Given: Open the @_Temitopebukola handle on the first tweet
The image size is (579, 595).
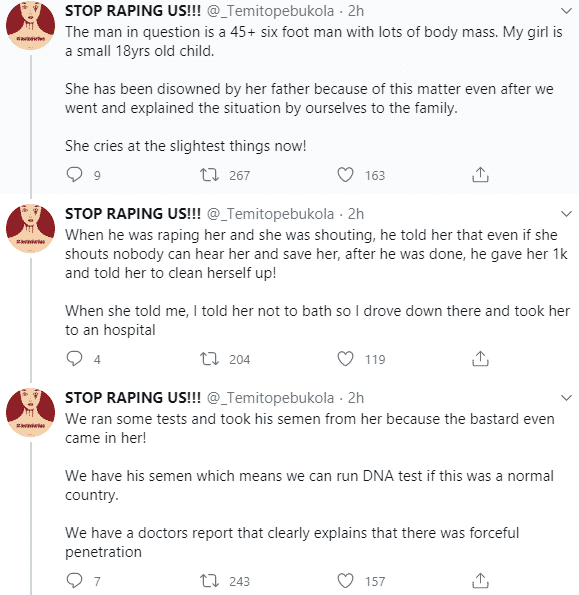Looking at the screenshot, I should click(270, 11).
